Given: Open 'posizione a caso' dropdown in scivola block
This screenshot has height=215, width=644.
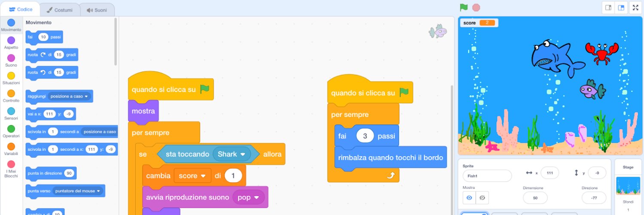Looking at the screenshot, I should 100,132.
